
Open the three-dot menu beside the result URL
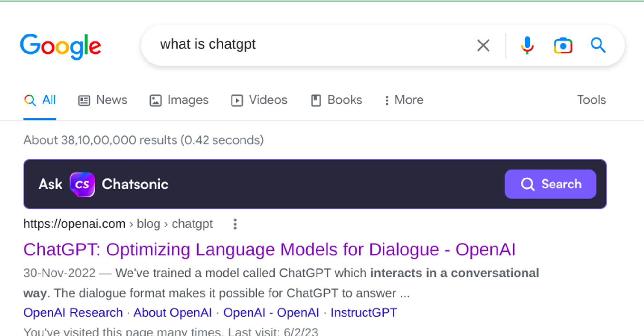(x=235, y=224)
